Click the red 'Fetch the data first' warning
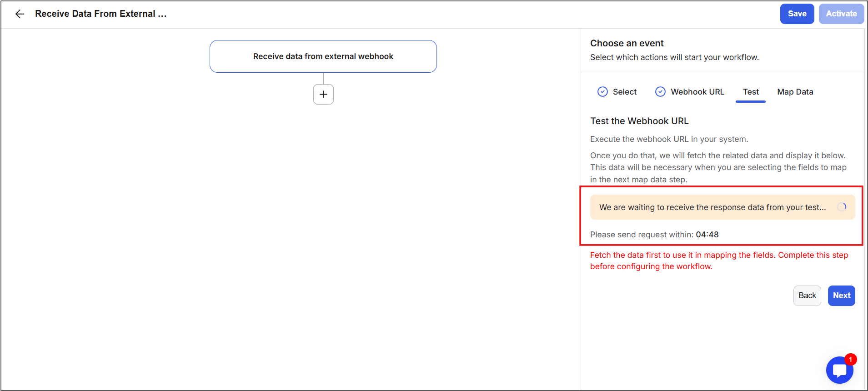The width and height of the screenshot is (868, 391). [719, 261]
